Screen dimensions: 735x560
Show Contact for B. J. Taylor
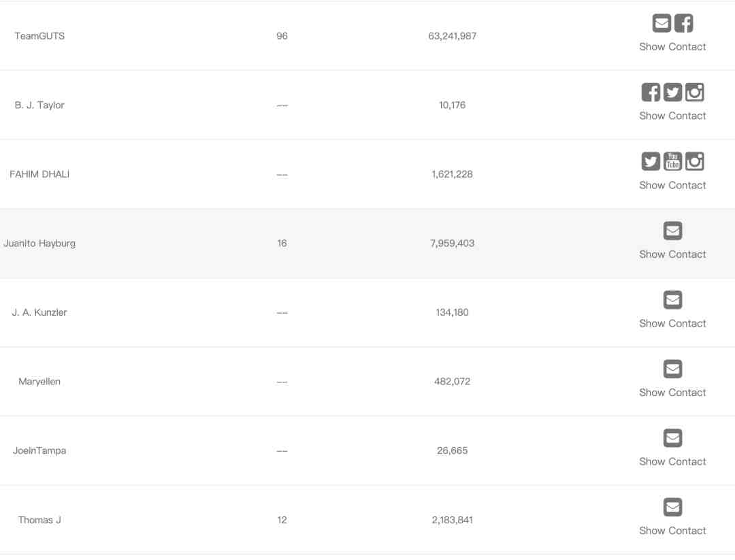(672, 116)
